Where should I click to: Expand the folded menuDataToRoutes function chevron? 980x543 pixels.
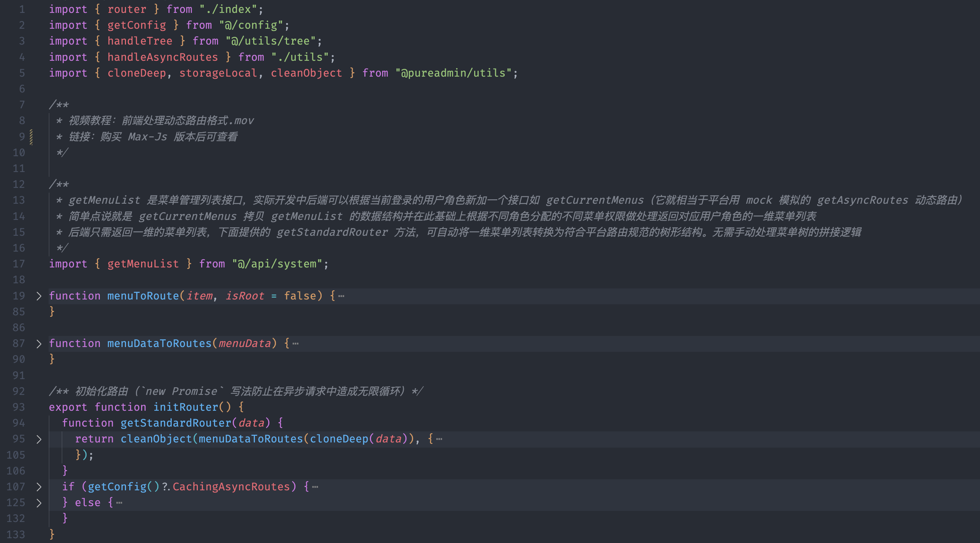pos(38,344)
